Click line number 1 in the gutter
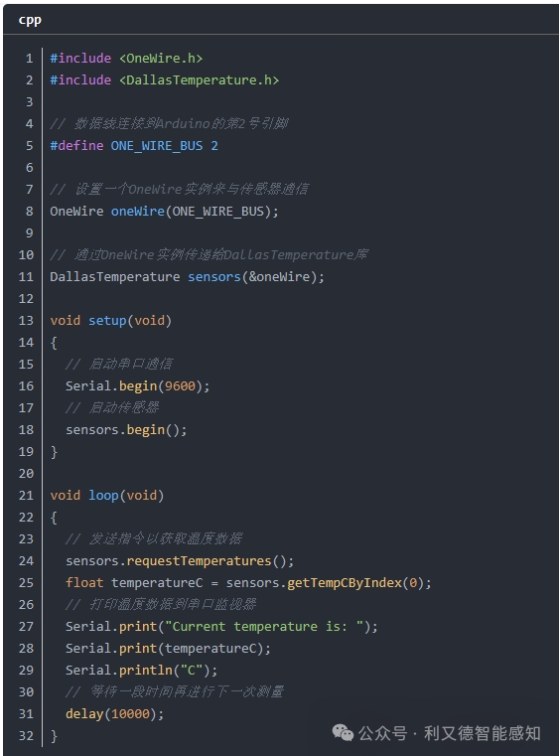This screenshot has height=756, width=559. click(x=30, y=59)
